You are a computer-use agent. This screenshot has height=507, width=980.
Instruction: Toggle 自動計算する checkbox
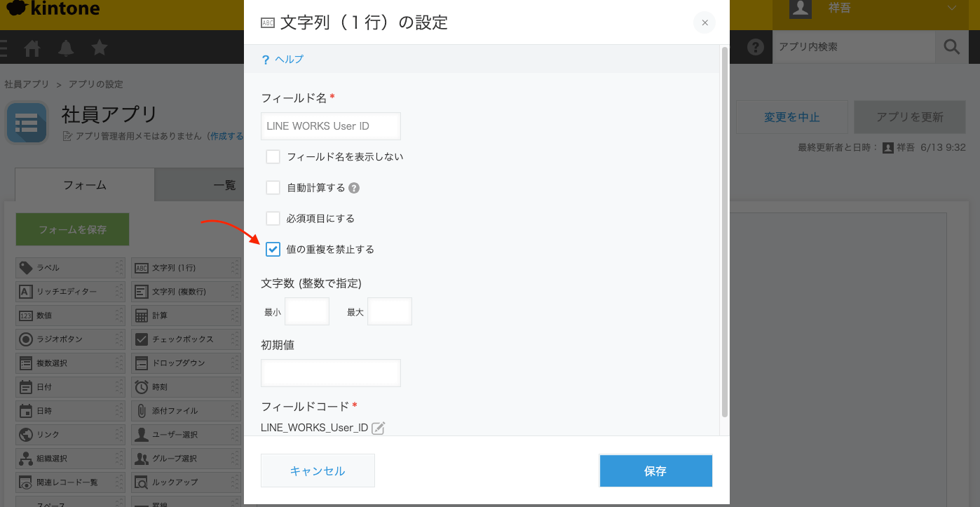click(x=273, y=188)
